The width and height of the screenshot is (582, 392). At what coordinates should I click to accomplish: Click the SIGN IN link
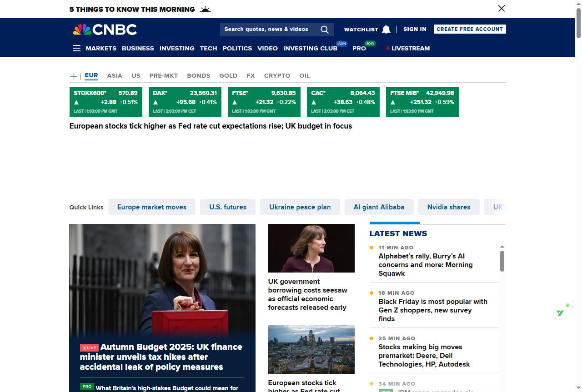(414, 29)
